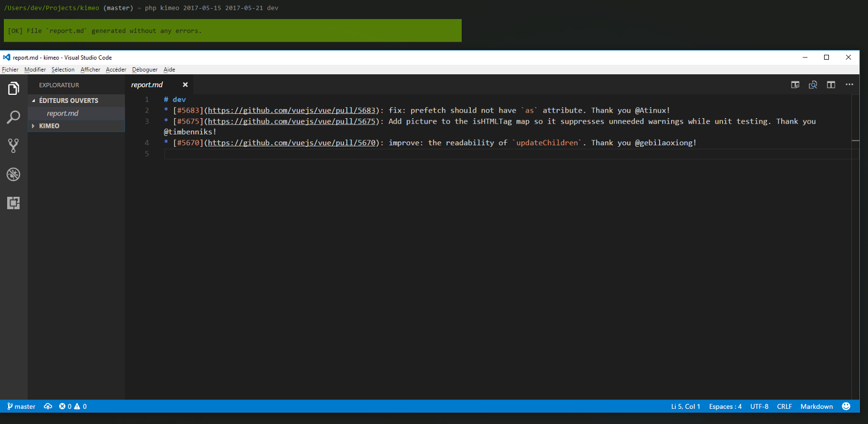Open the editor More actions menu

pyautogui.click(x=850, y=85)
